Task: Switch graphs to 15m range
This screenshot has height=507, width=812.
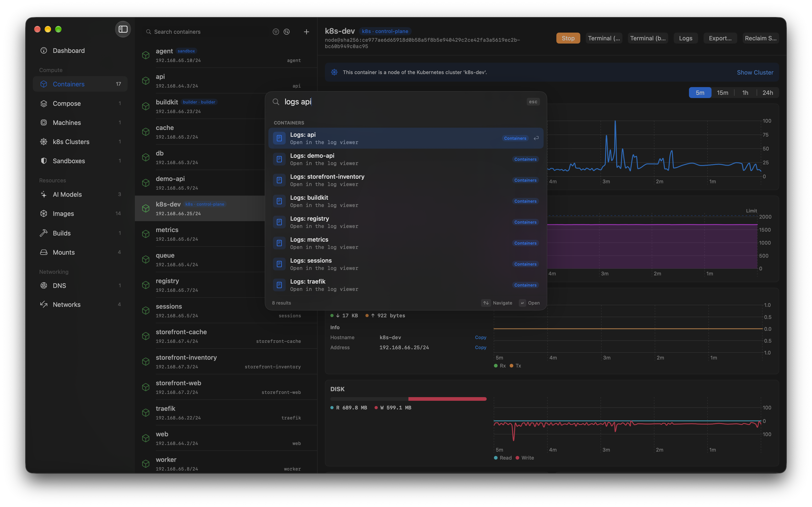Action: point(722,93)
